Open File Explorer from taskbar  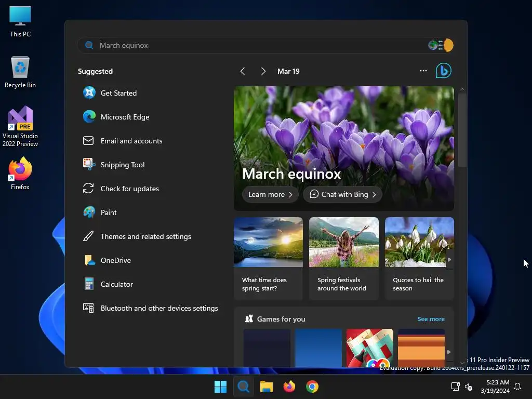tap(267, 387)
